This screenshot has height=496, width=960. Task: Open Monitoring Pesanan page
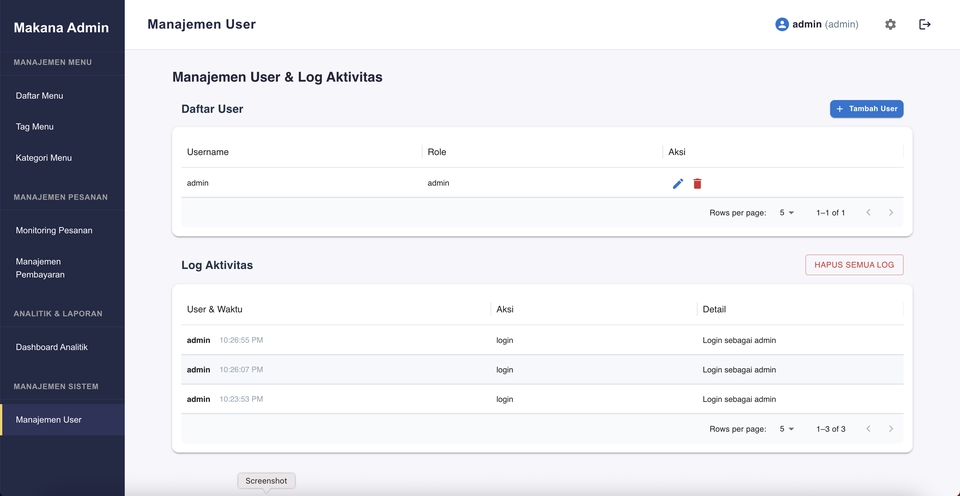click(x=54, y=230)
